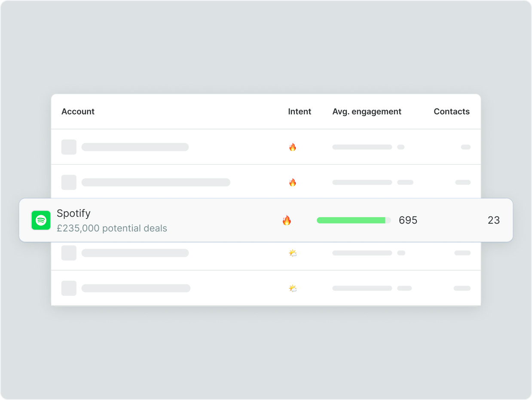The image size is (532, 400).
Task: Click the fire intent icon on Spotify row
Action: pos(287,220)
